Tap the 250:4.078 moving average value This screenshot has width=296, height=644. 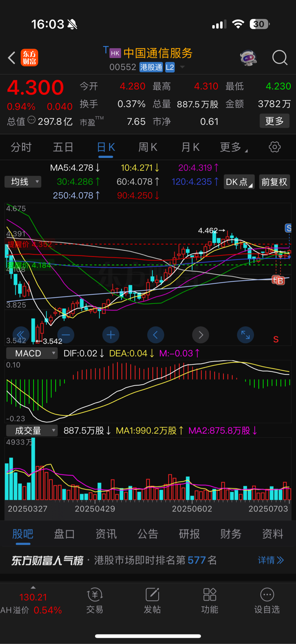[x=77, y=196]
